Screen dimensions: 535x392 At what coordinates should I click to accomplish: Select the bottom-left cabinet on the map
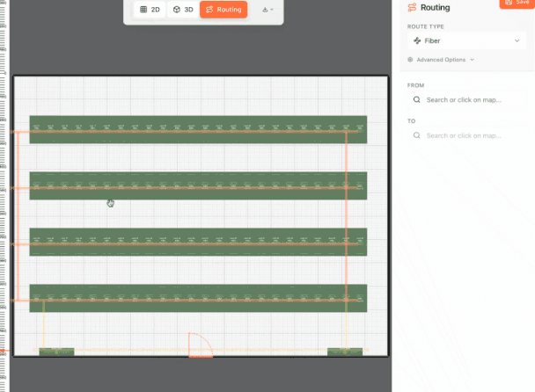coord(56,352)
